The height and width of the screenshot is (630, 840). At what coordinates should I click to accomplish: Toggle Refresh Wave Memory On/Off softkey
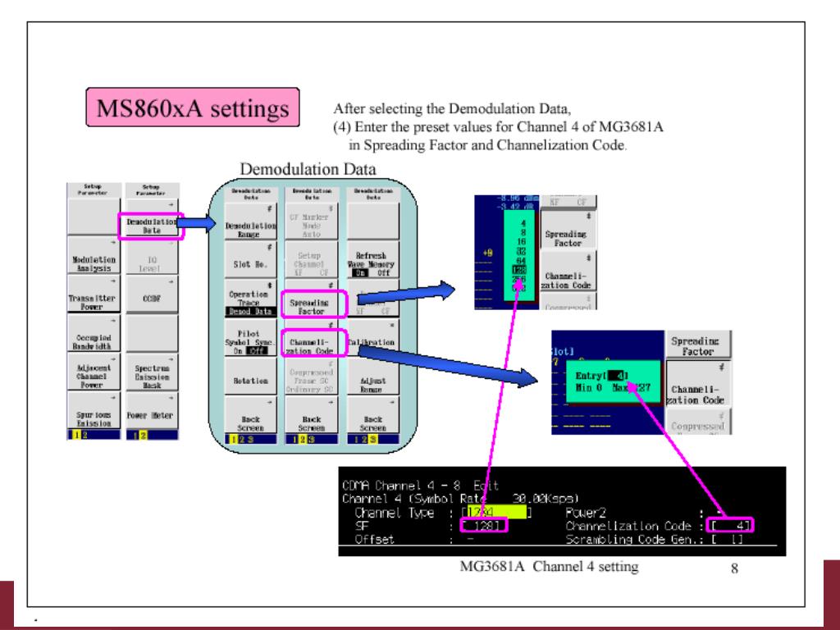point(373,260)
